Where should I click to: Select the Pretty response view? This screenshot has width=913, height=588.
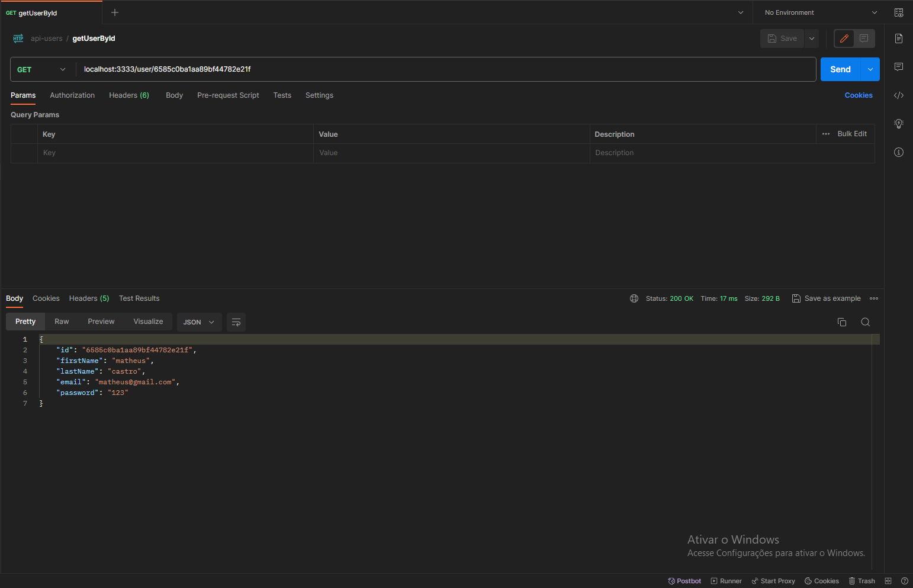(25, 322)
